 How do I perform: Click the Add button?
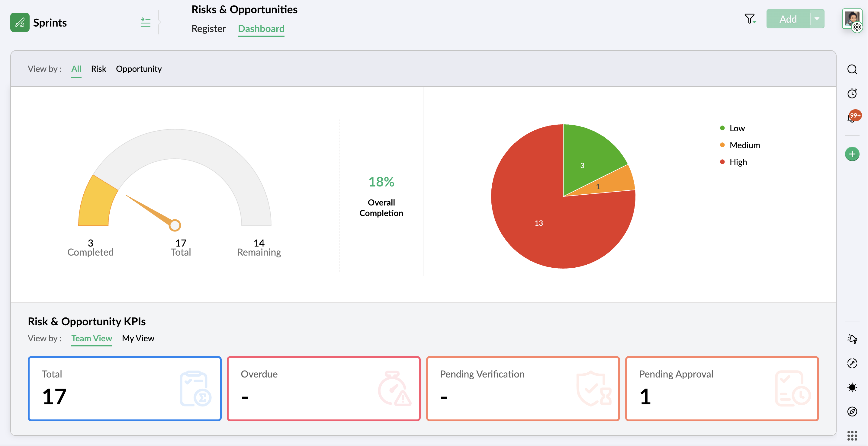coord(788,19)
